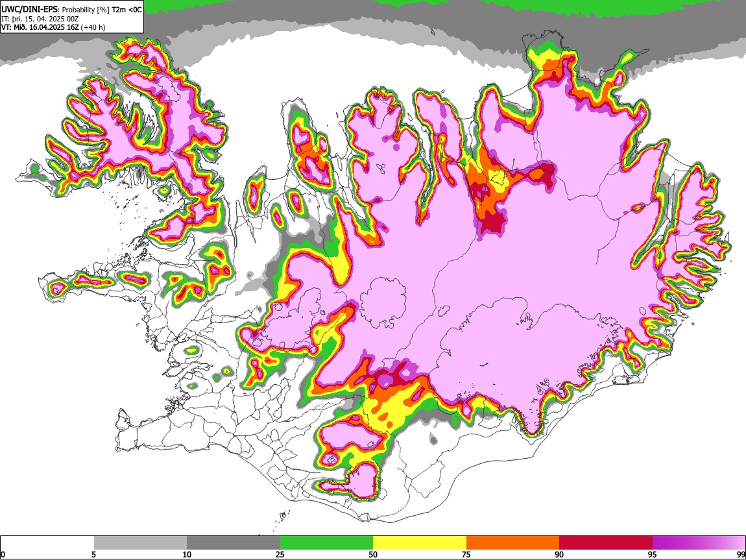Viewport: 746px width, 560px height.
Task: Click the dark gray 10–25 legend segment
Action: pyautogui.click(x=234, y=542)
